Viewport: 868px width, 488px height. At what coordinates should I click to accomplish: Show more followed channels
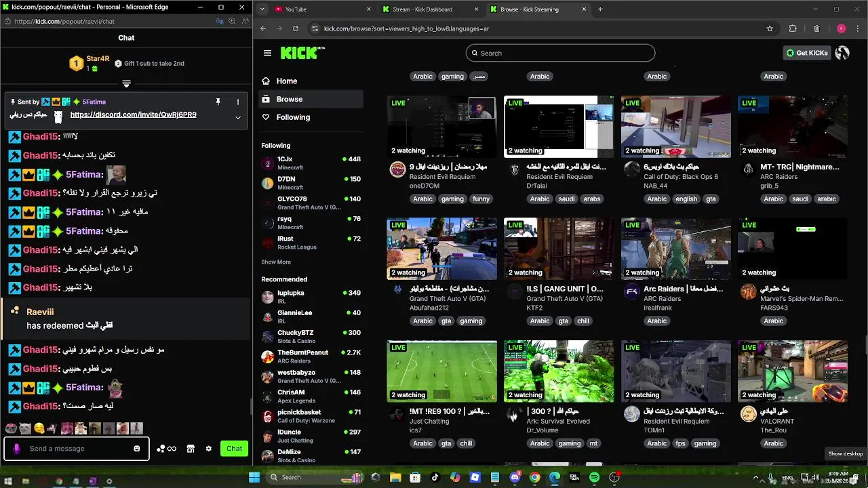click(x=276, y=262)
